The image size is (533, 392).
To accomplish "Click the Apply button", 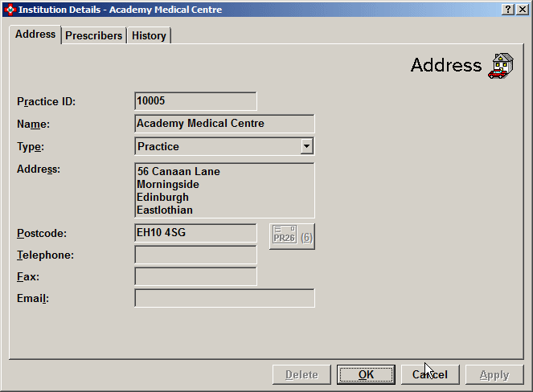I will 494,374.
